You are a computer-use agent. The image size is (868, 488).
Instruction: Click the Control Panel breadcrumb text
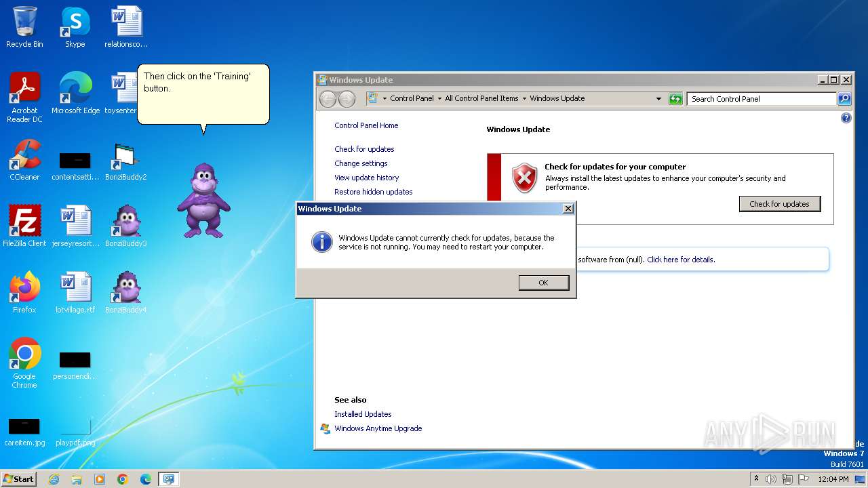point(412,98)
